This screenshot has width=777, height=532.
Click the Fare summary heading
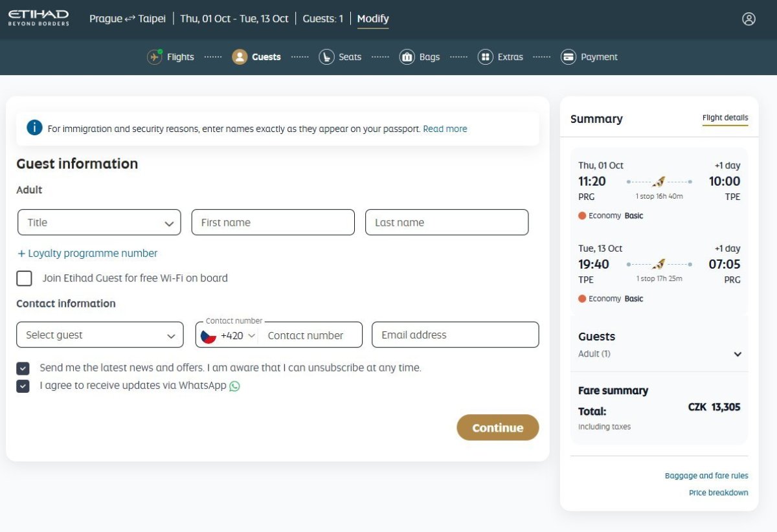pos(613,390)
